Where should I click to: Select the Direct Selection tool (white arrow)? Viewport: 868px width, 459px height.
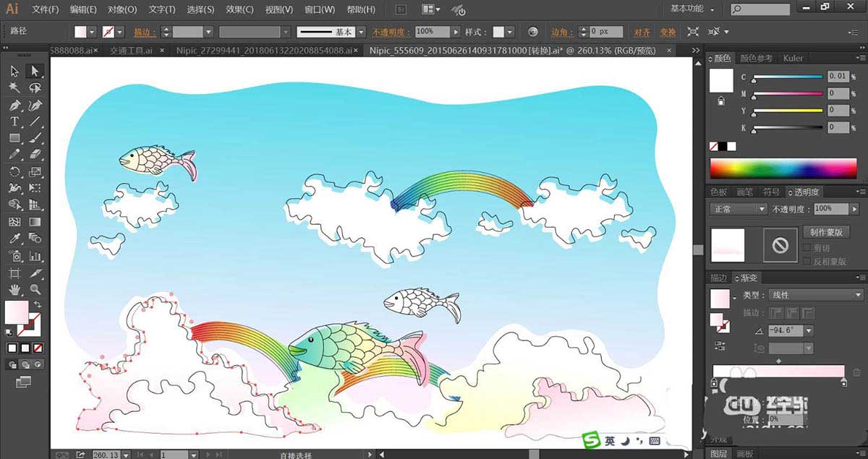click(x=35, y=71)
